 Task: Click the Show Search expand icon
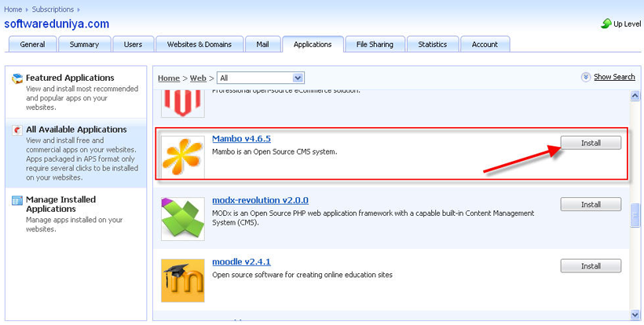[x=586, y=77]
